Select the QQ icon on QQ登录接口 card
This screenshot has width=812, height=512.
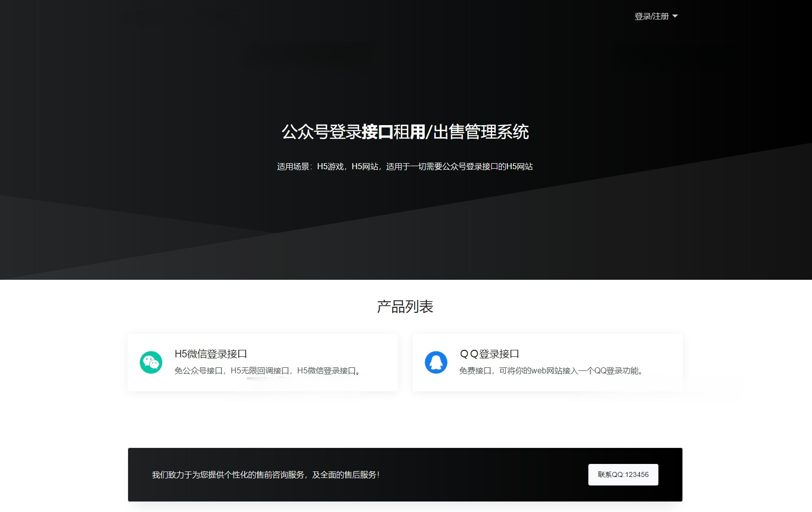point(436,362)
